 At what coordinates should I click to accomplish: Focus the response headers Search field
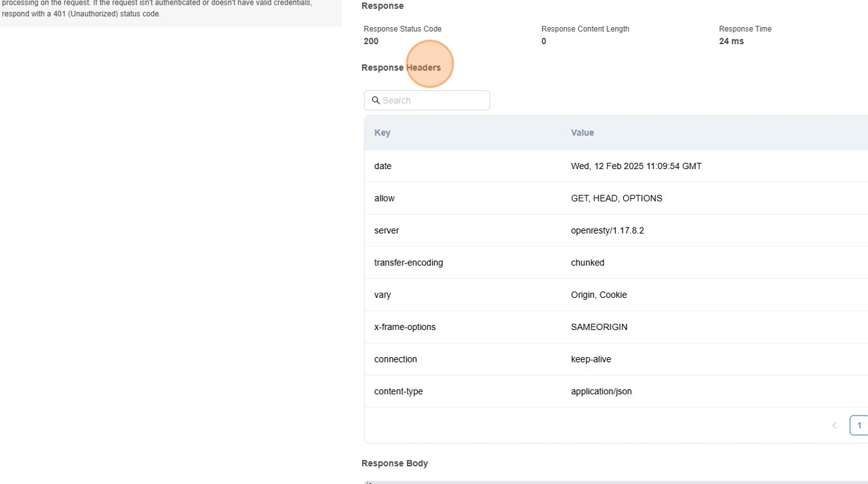pyautogui.click(x=434, y=100)
